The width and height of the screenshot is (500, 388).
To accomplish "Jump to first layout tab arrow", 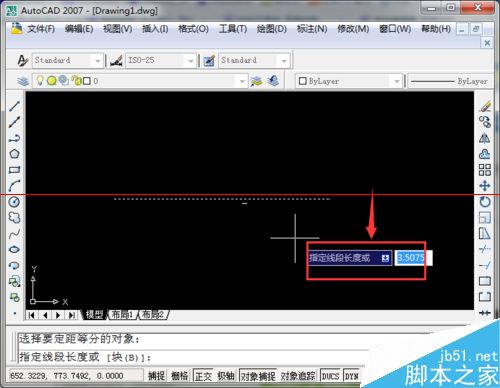I will point(31,315).
